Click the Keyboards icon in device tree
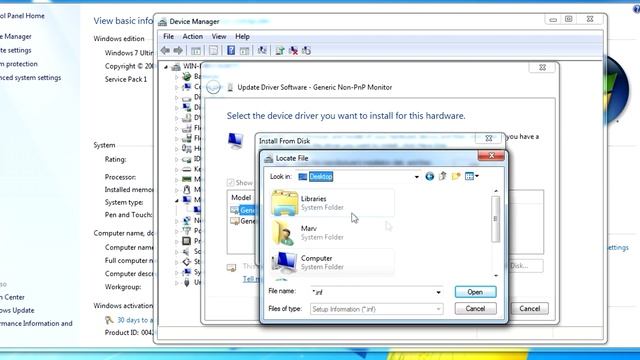Viewport: 640px width, 360px height. (x=187, y=169)
